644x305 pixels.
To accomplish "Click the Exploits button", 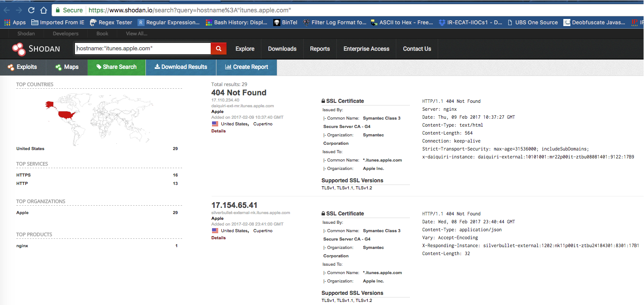I will pyautogui.click(x=22, y=67).
